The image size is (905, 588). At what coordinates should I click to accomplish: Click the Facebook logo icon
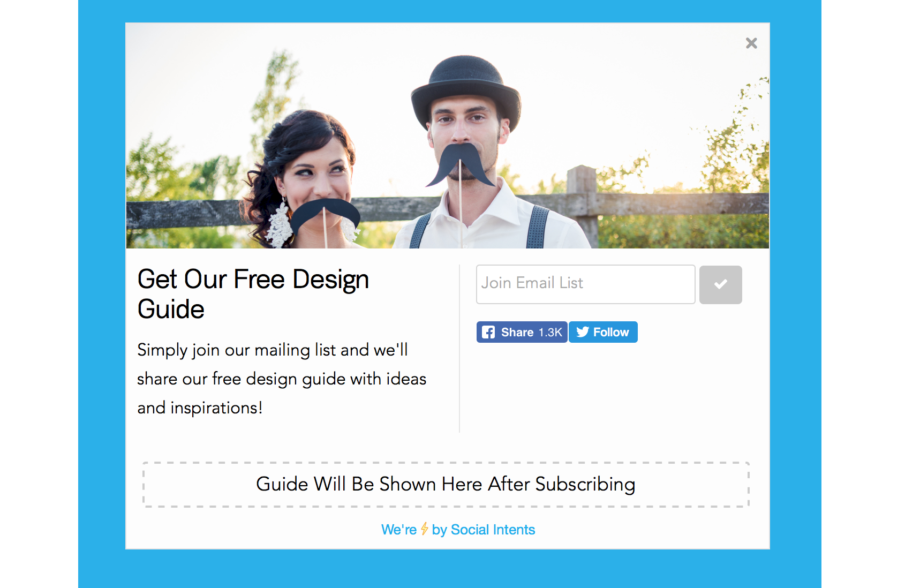click(x=488, y=332)
